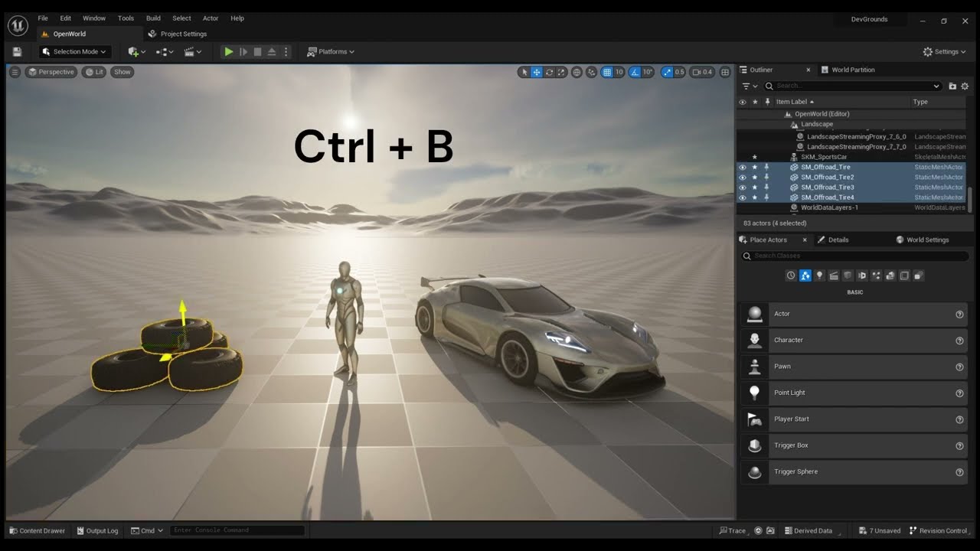Open the Tools menu
Image resolution: width=980 pixels, height=551 pixels.
(x=126, y=18)
